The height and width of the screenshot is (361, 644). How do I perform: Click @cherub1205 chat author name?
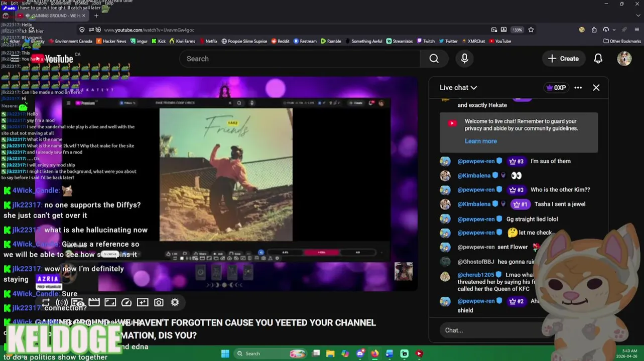click(x=476, y=275)
